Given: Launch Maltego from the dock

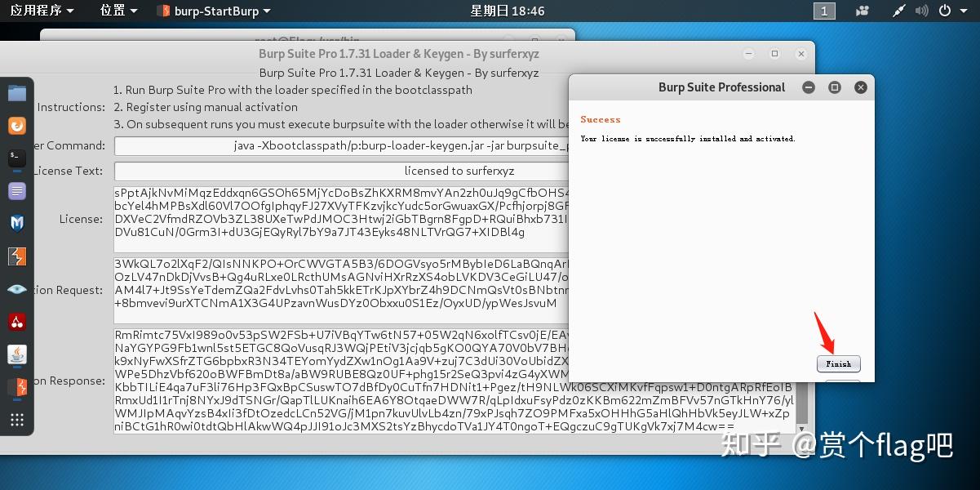Looking at the screenshot, I should 17,223.
